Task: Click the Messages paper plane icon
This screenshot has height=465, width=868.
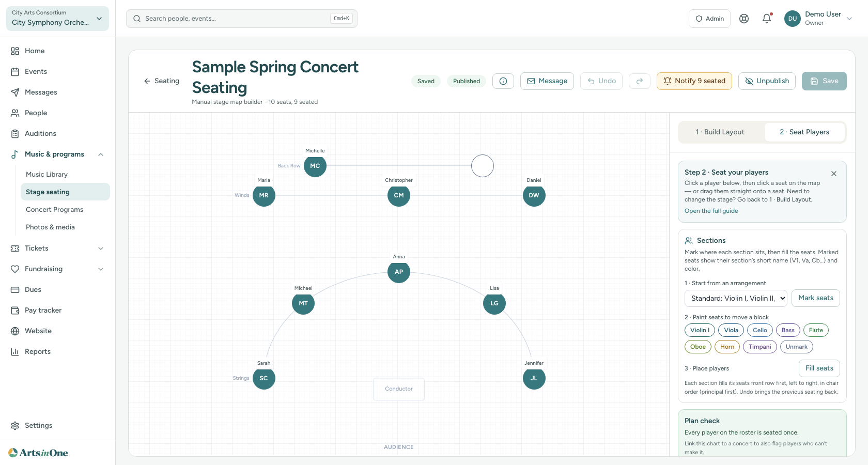Action: tap(15, 92)
